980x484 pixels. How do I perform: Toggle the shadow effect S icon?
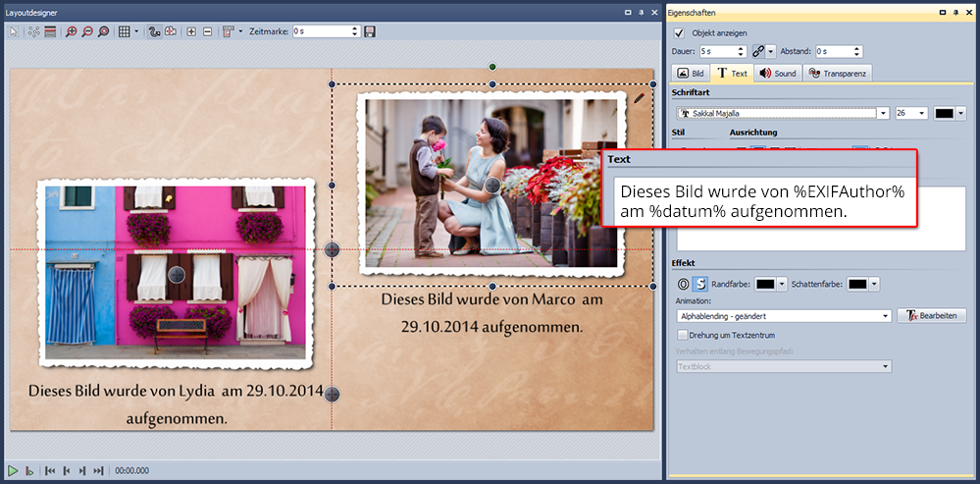(701, 284)
